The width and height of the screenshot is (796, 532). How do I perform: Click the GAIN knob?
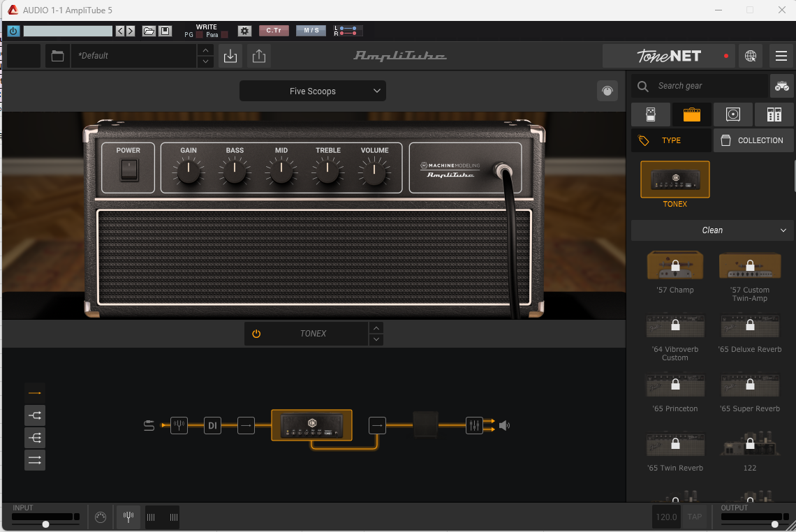(x=189, y=170)
